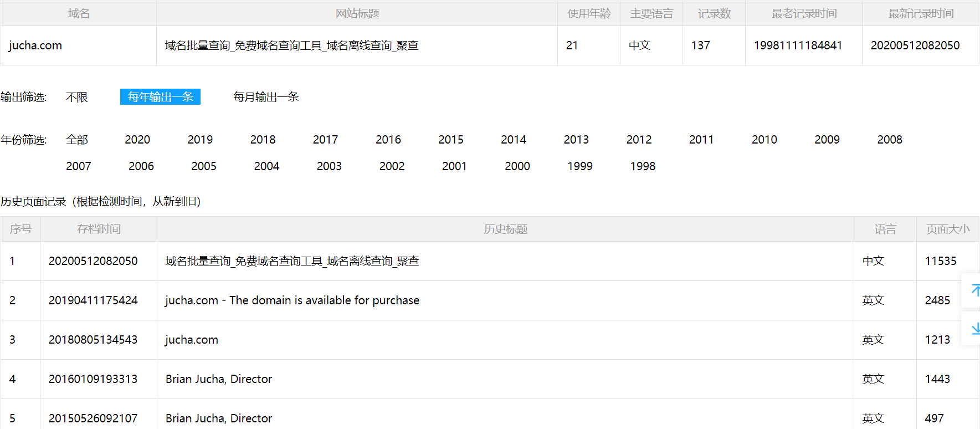Click the scroll-to-top arrow icon
Screen dimensions: 980x429
(x=974, y=290)
